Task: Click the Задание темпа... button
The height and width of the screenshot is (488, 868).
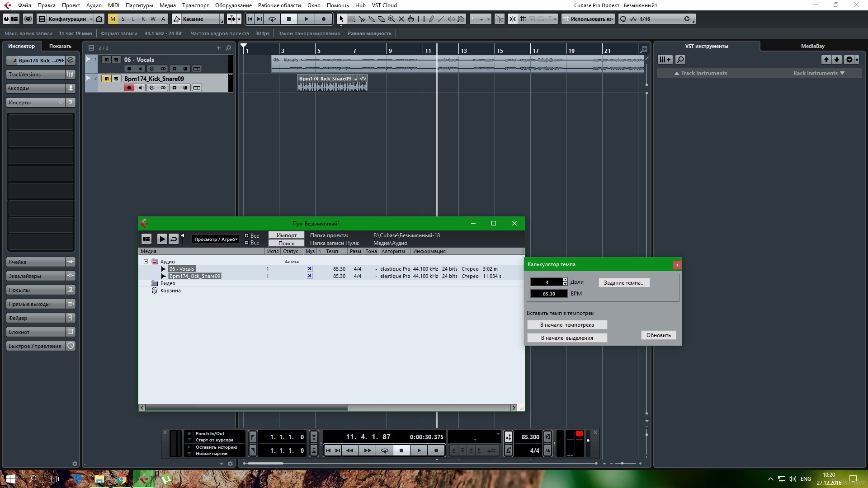Action: click(x=624, y=283)
